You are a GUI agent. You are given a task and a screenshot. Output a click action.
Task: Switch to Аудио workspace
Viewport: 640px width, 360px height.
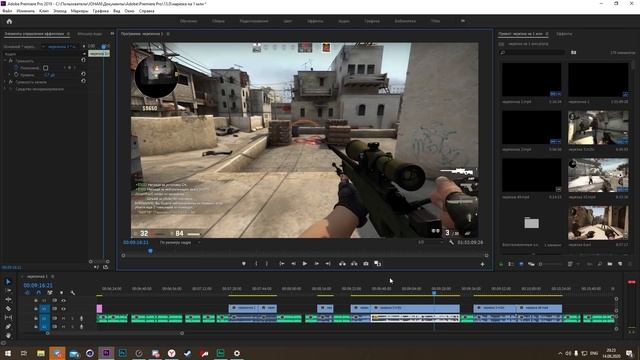click(344, 21)
